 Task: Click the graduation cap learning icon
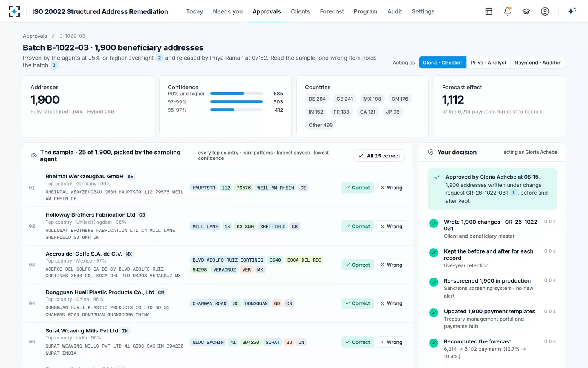pos(526,11)
